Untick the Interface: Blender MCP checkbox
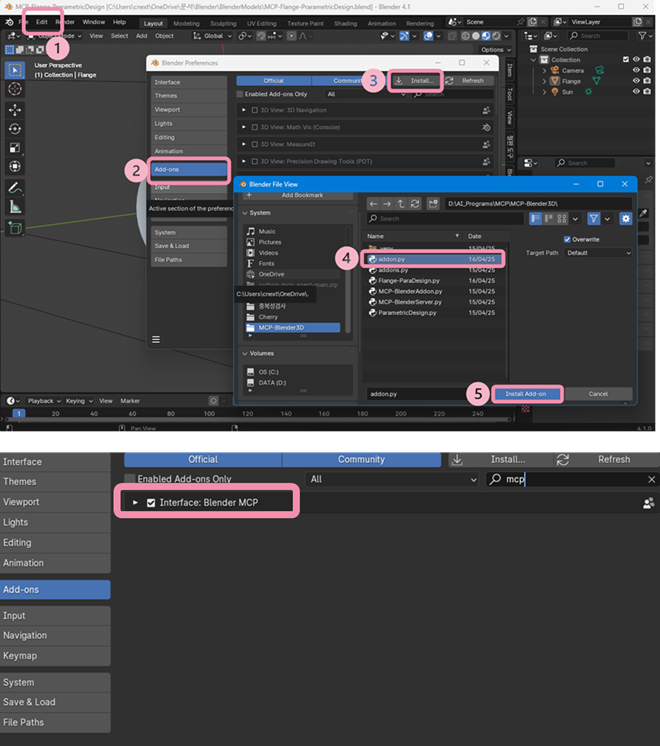 click(x=151, y=502)
